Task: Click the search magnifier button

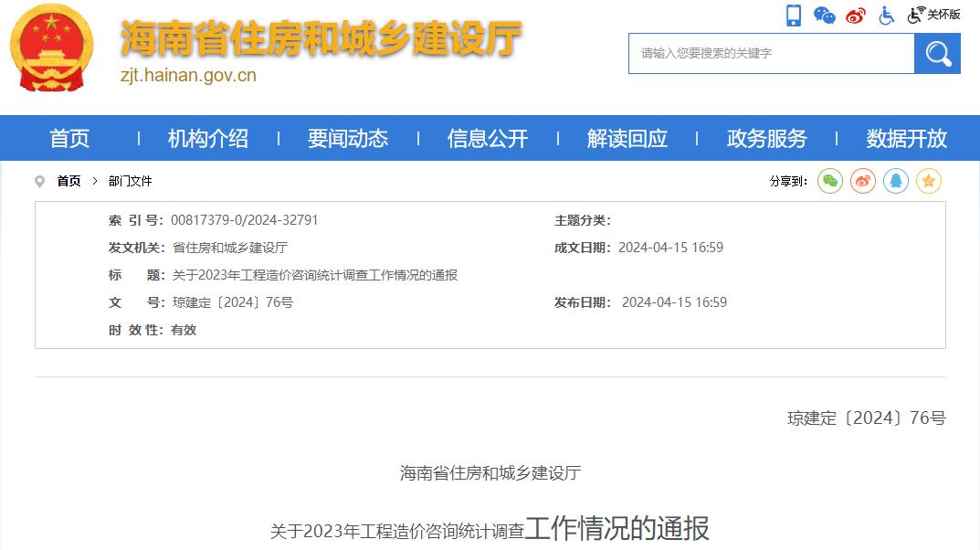Action: click(937, 53)
